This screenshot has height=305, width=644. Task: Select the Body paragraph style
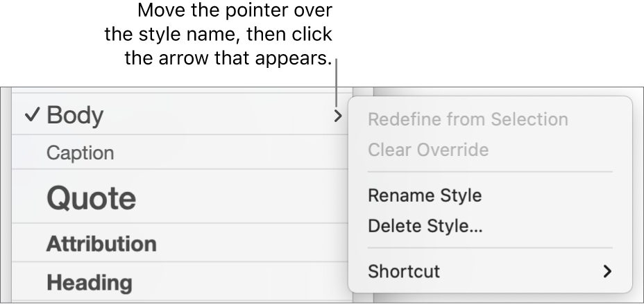75,116
